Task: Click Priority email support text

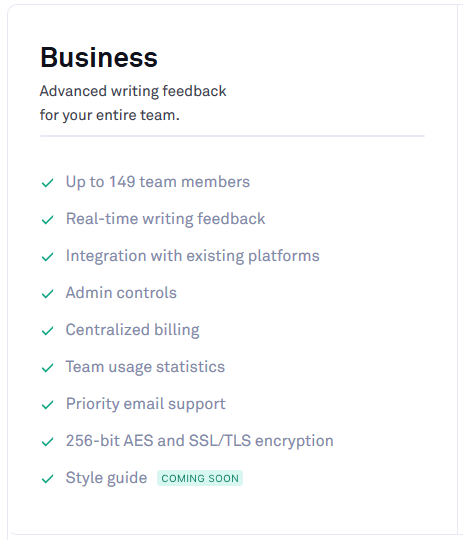Action: (145, 404)
